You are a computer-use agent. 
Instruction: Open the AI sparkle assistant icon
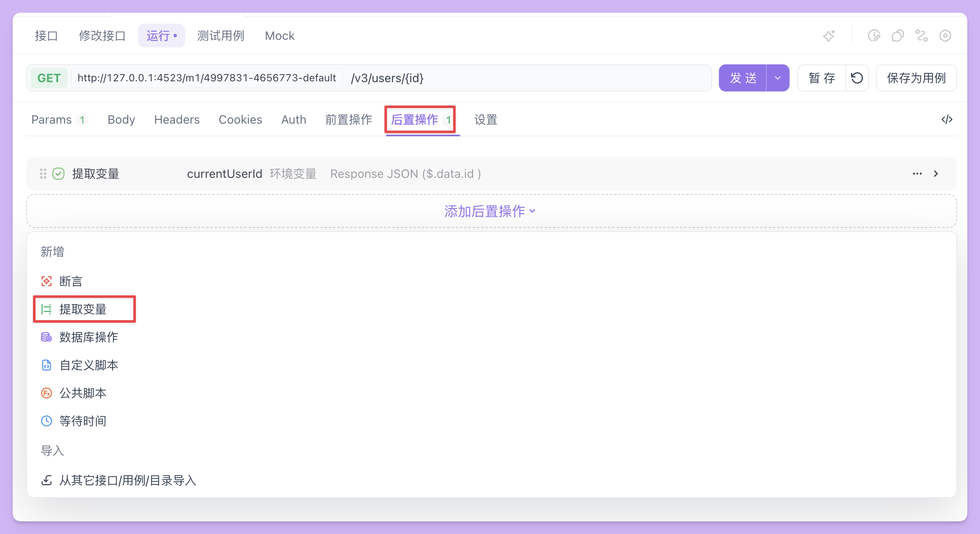point(829,36)
